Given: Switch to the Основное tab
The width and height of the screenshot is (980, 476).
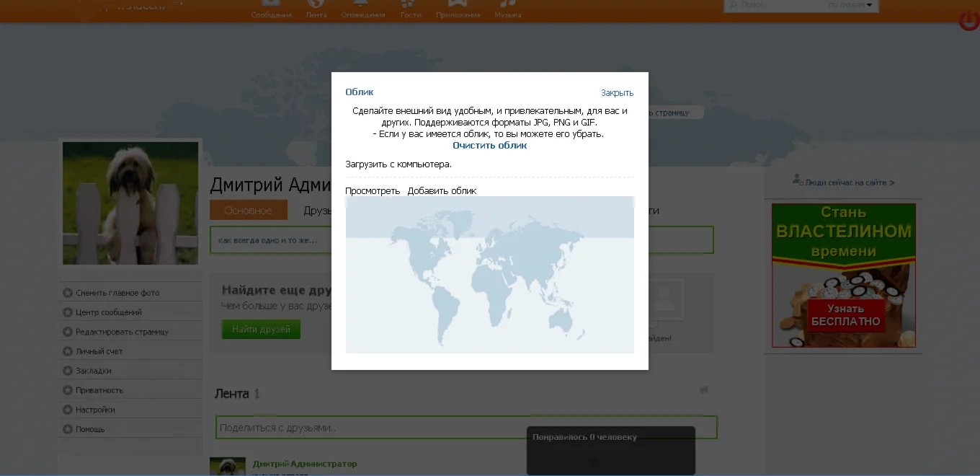Looking at the screenshot, I should (x=249, y=211).
